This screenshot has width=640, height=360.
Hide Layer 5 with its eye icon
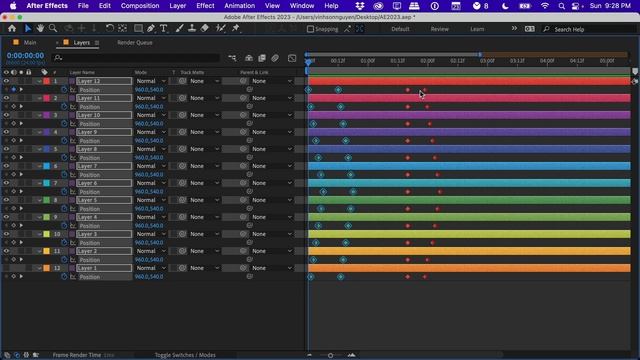6,200
